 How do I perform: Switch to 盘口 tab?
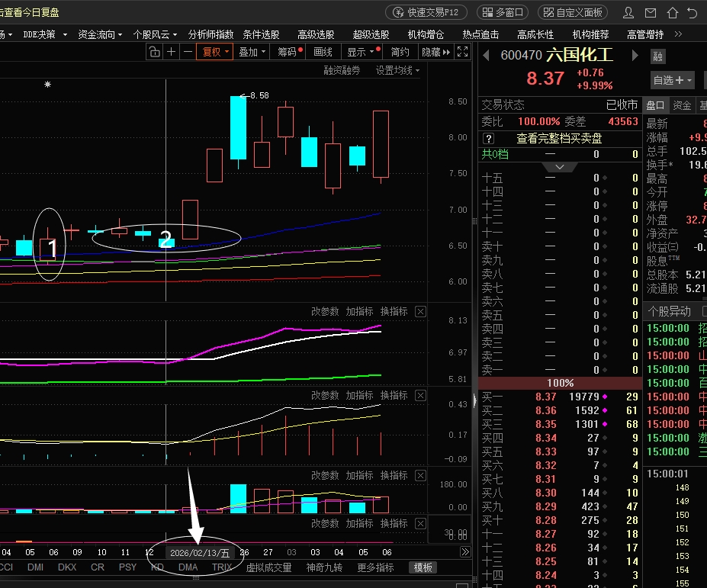[655, 105]
